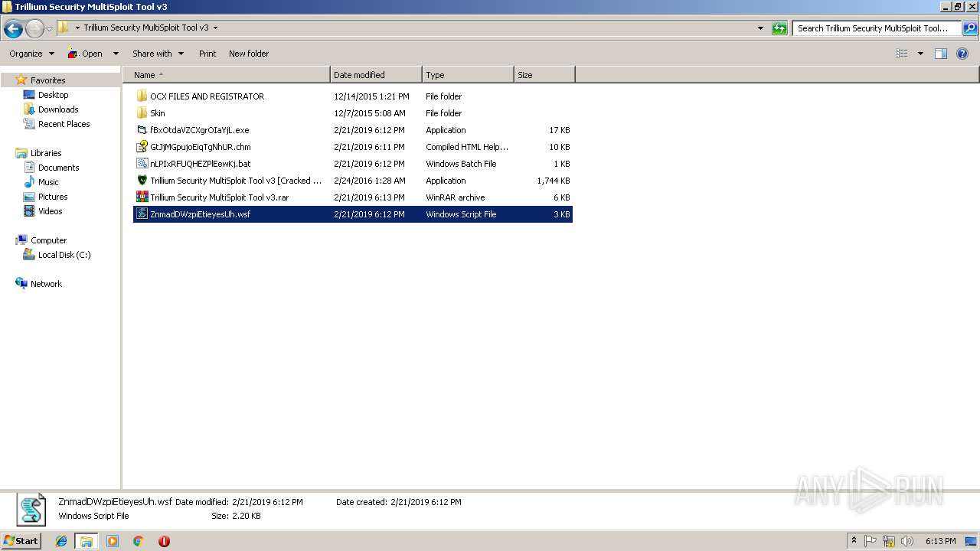This screenshot has height=551, width=980.
Task: Show hidden tray icons arrow
Action: tap(854, 541)
